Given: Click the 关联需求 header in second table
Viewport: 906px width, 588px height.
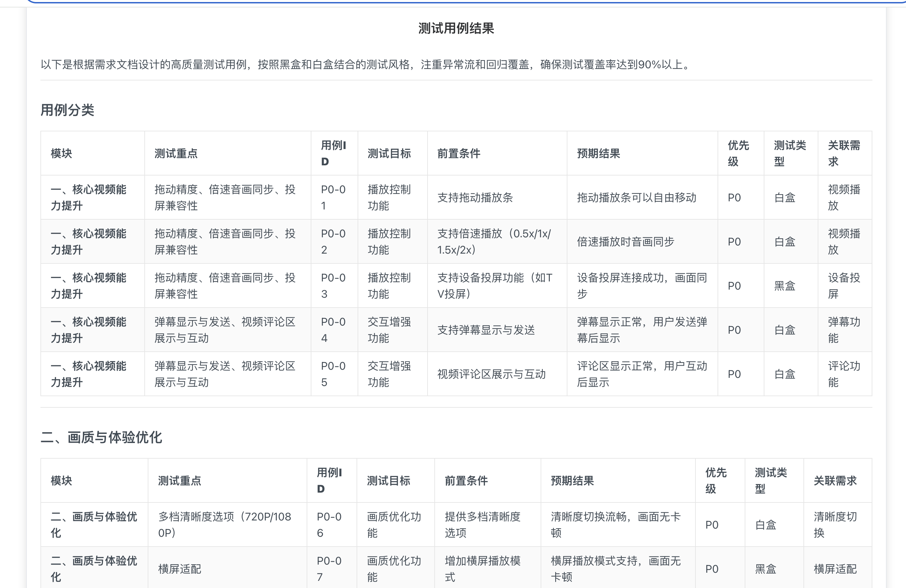Looking at the screenshot, I should pyautogui.click(x=835, y=481).
